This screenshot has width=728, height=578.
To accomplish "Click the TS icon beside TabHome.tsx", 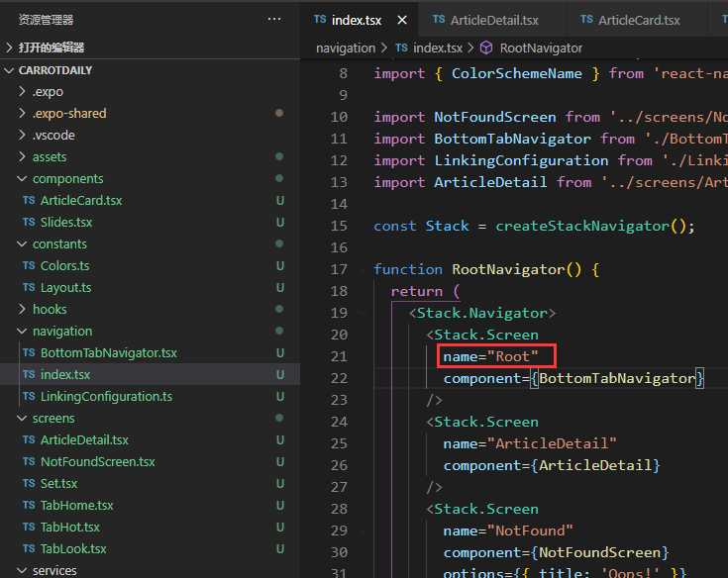I will coord(29,505).
